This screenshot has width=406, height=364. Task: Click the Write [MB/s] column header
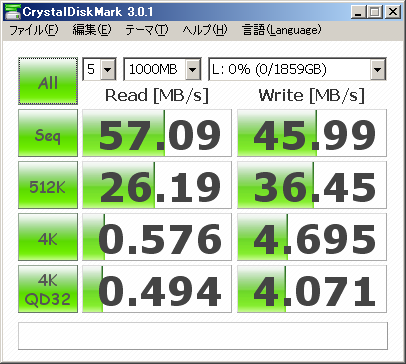coord(312,96)
